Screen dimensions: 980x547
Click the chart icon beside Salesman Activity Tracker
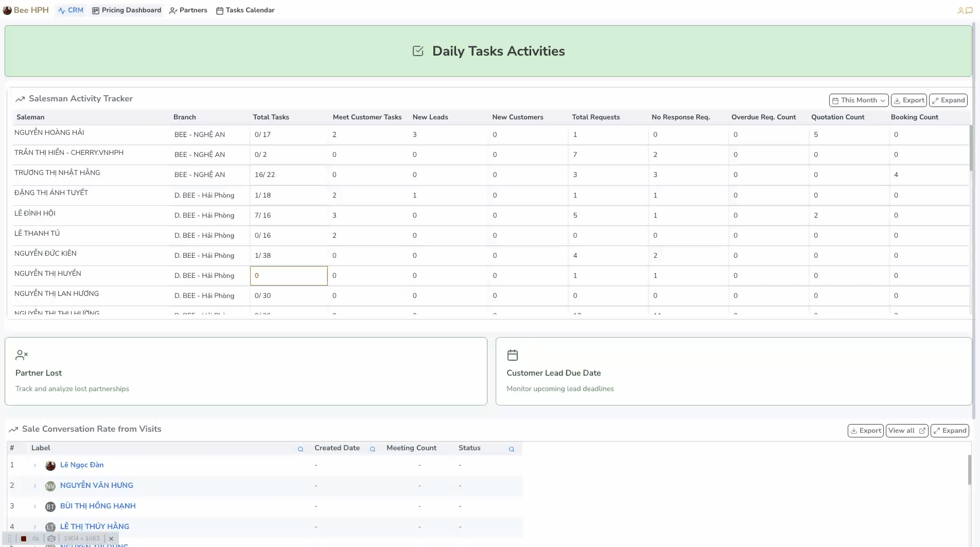click(20, 98)
